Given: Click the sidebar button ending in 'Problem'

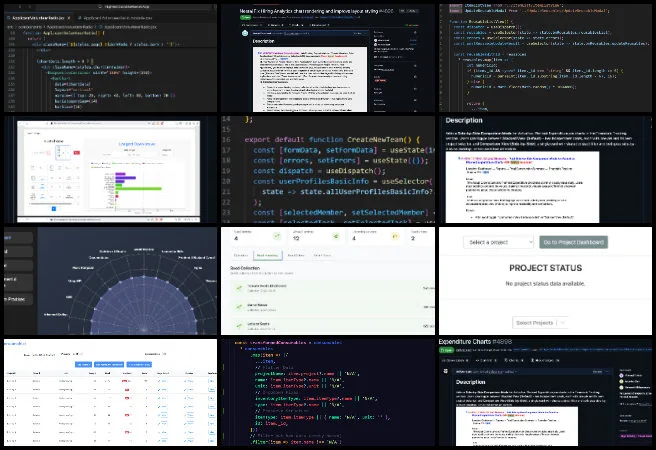Looking at the screenshot, I should pyautogui.click(x=17, y=299).
